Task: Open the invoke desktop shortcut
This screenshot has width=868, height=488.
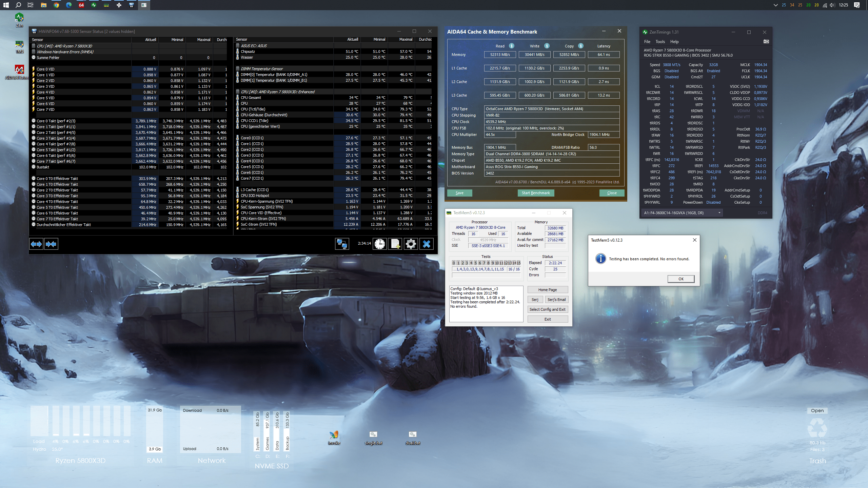Action: pyautogui.click(x=334, y=438)
